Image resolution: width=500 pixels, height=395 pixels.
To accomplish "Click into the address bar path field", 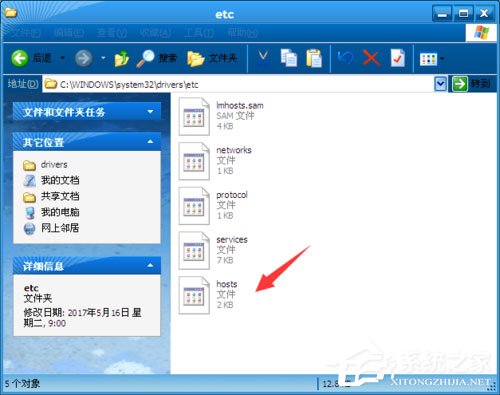I will (238, 84).
